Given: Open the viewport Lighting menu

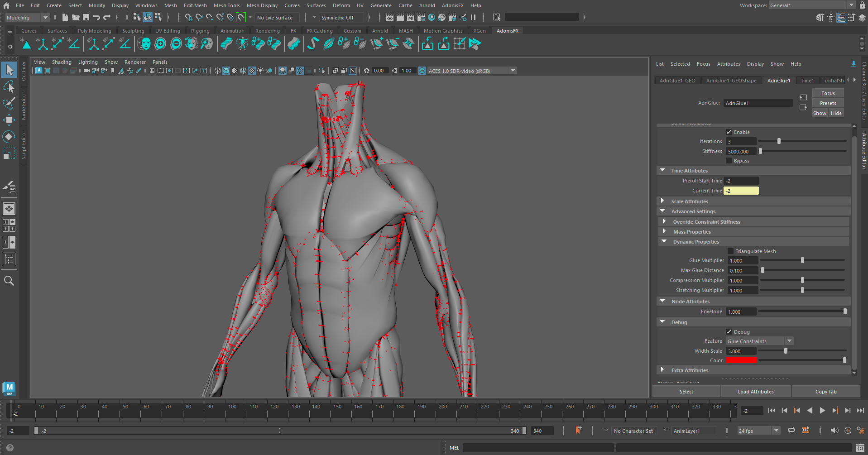Looking at the screenshot, I should click(88, 62).
